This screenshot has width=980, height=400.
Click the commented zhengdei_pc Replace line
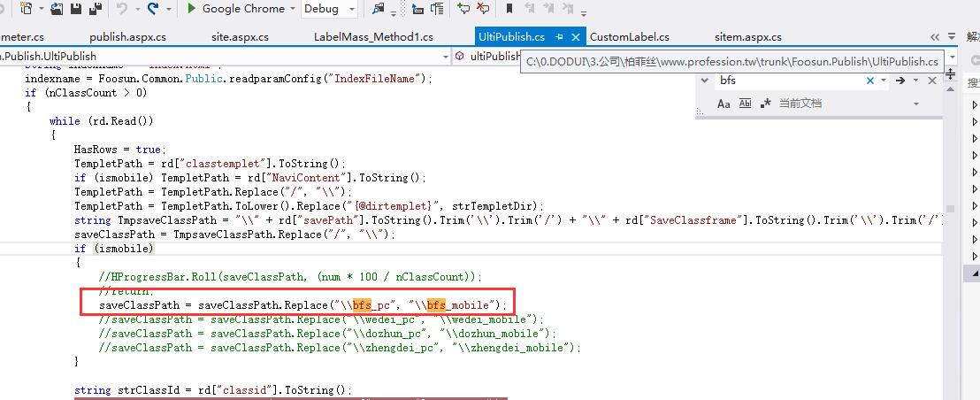(x=340, y=348)
